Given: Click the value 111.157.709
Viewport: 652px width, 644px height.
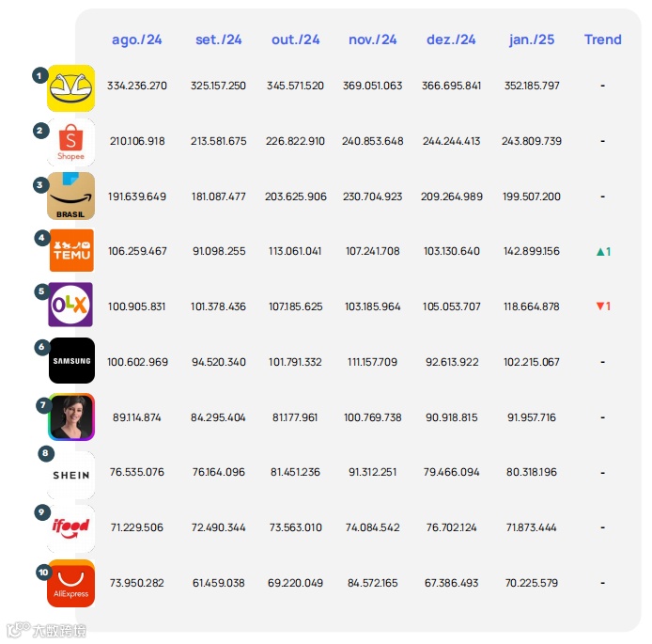Looking at the screenshot, I should [x=373, y=362].
